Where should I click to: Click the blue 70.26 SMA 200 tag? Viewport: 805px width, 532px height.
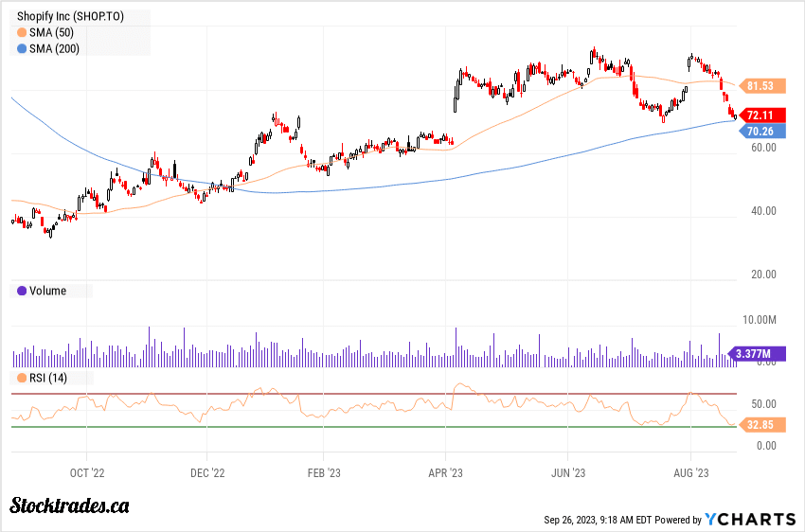pos(762,132)
